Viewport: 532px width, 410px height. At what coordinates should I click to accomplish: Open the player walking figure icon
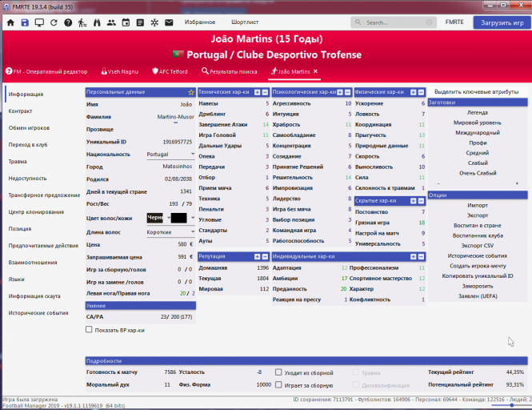pyautogui.click(x=82, y=22)
